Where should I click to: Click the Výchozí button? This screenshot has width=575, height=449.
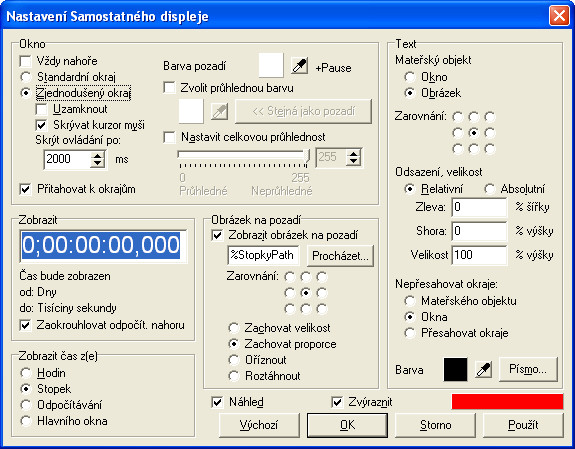pyautogui.click(x=259, y=425)
